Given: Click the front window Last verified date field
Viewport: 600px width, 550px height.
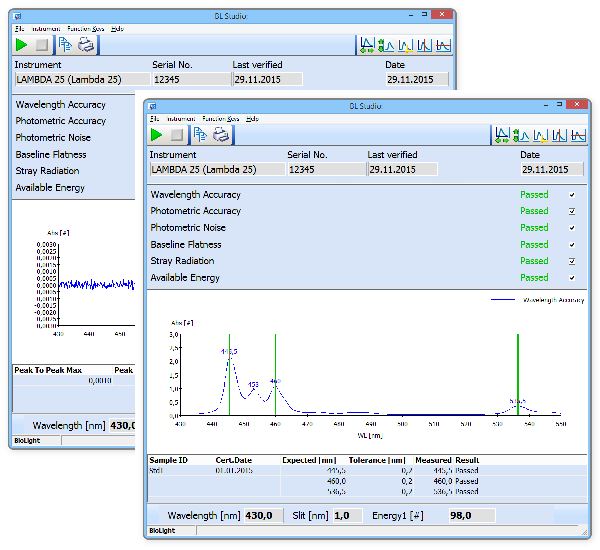Looking at the screenshot, I should (403, 170).
